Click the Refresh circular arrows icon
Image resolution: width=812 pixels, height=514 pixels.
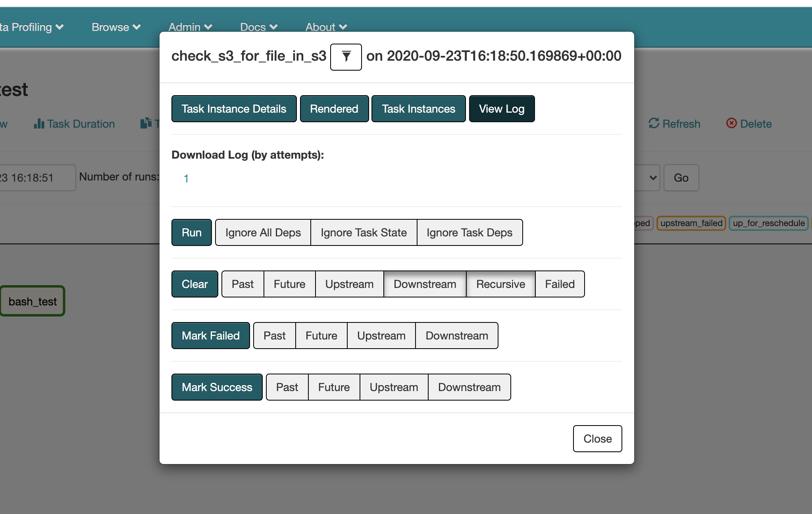click(x=654, y=123)
